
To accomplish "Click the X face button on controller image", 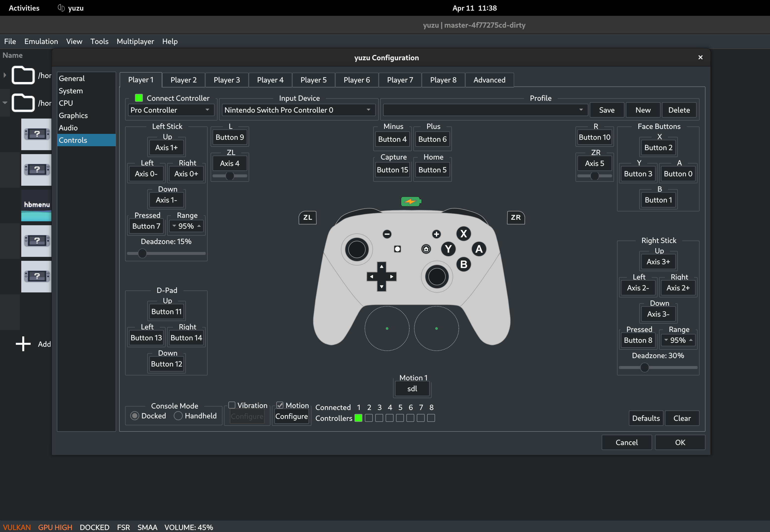I will pyautogui.click(x=464, y=234).
